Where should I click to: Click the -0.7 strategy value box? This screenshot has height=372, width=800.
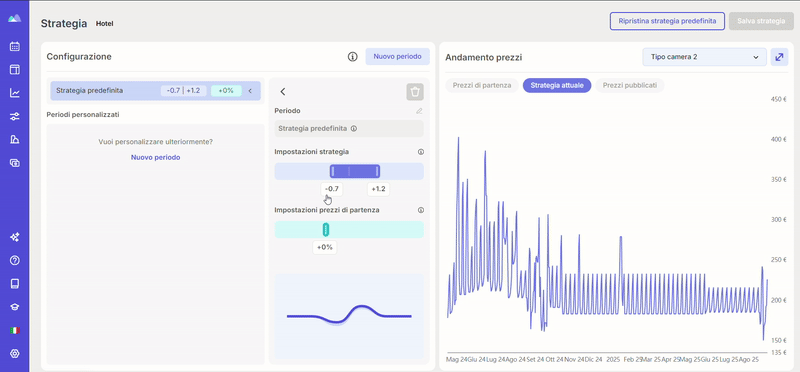pyautogui.click(x=332, y=189)
